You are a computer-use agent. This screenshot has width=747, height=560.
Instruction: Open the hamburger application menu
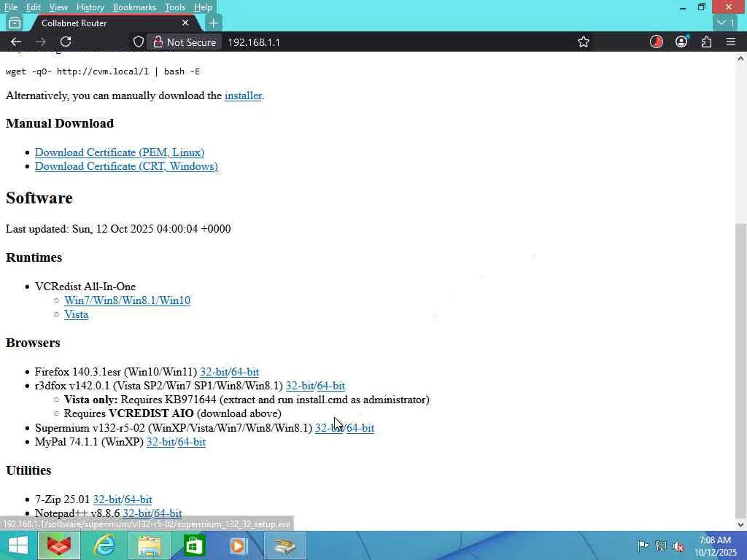click(731, 42)
